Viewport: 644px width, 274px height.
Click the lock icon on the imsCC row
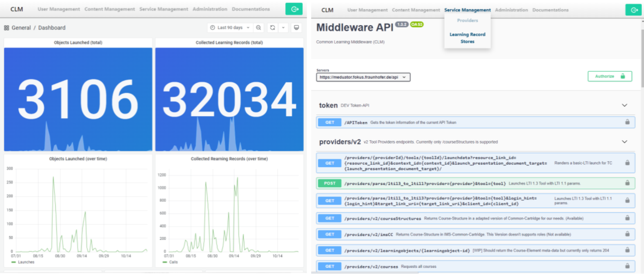point(627,234)
